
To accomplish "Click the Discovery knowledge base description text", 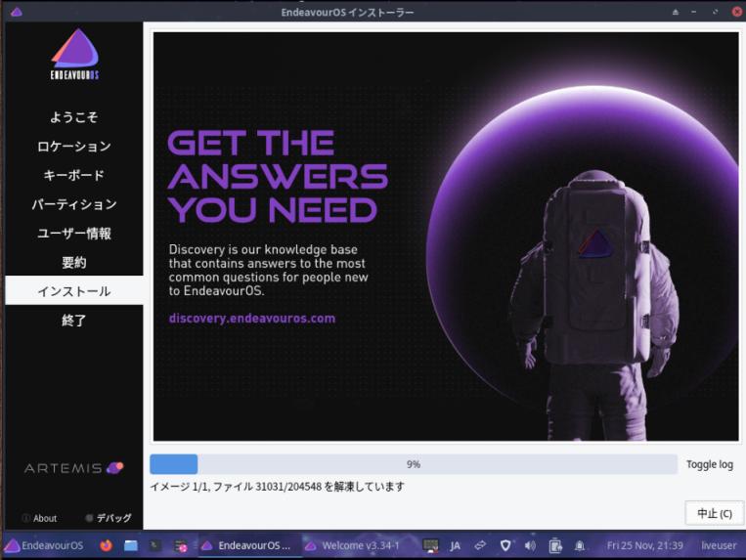I will [268, 270].
